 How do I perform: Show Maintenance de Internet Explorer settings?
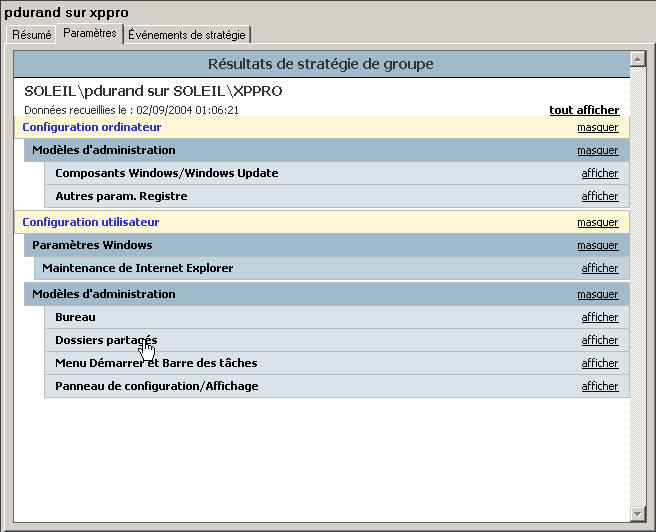click(600, 268)
